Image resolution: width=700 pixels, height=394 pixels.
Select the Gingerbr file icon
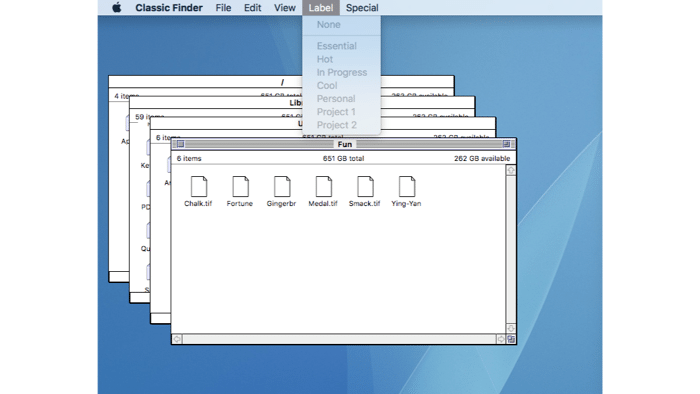[x=282, y=186]
